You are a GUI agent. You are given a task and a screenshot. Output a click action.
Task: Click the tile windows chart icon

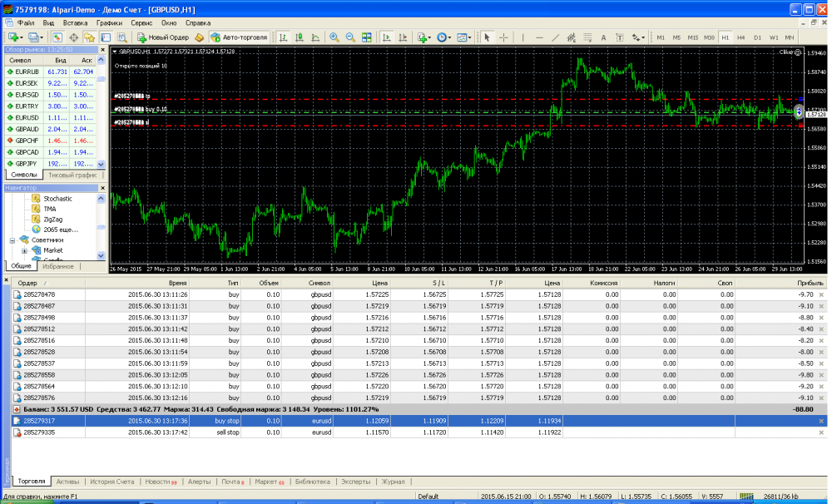tap(365, 37)
